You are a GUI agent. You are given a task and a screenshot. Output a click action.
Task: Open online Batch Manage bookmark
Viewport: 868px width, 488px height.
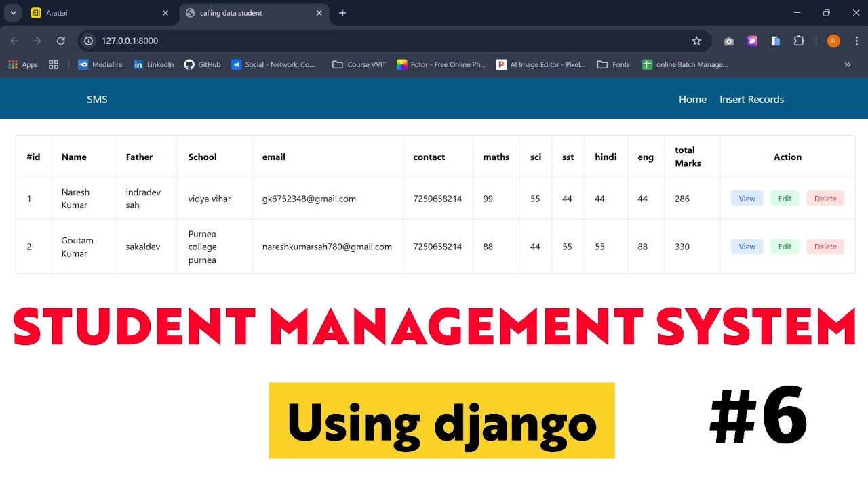[x=686, y=64]
